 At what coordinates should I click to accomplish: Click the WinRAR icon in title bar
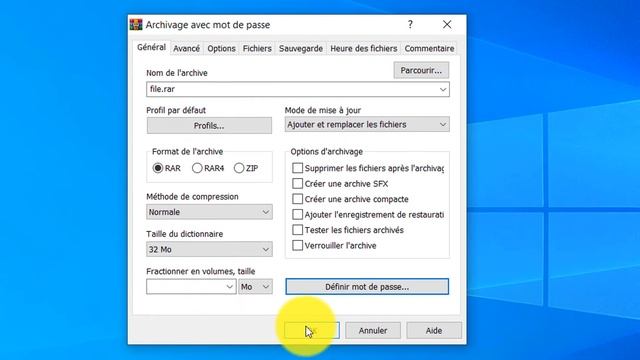point(136,24)
